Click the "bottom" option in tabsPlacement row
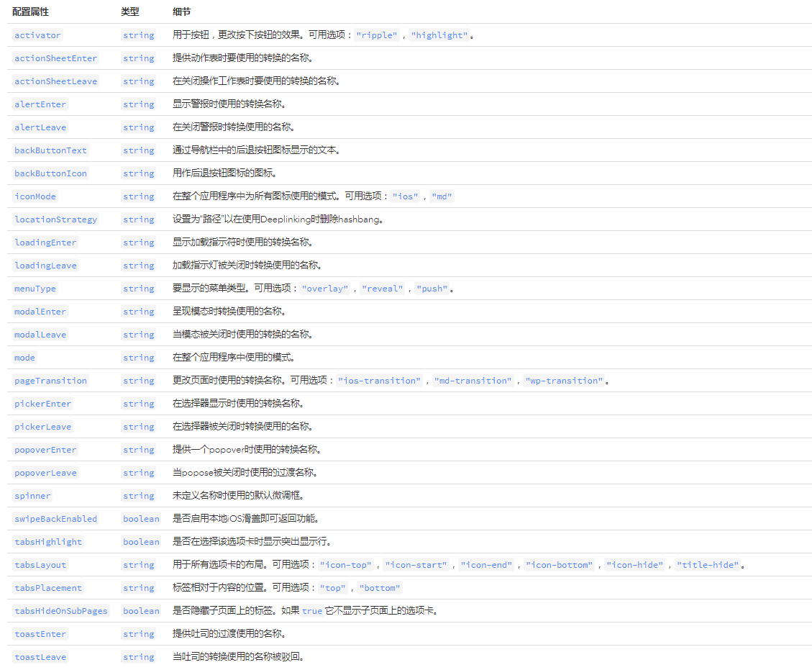This screenshot has height=670, width=812. tap(380, 588)
